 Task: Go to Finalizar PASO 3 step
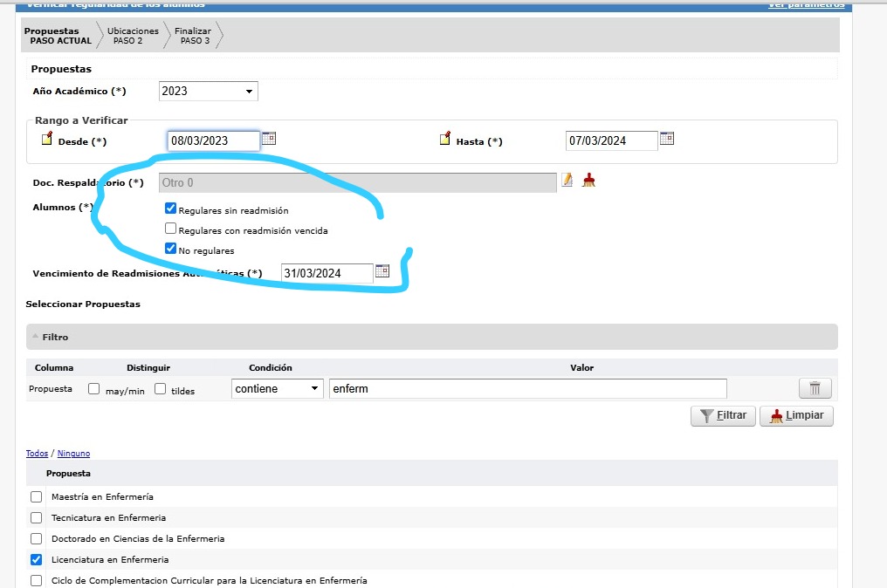tap(193, 36)
